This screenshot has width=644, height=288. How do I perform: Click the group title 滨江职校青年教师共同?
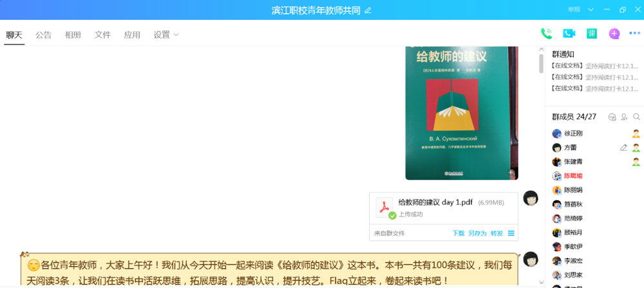pyautogui.click(x=316, y=10)
